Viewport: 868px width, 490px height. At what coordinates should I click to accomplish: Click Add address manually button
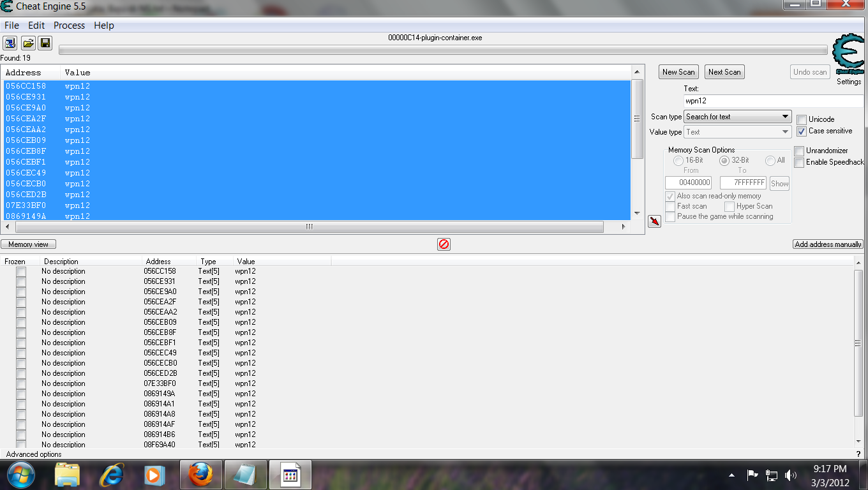point(828,244)
